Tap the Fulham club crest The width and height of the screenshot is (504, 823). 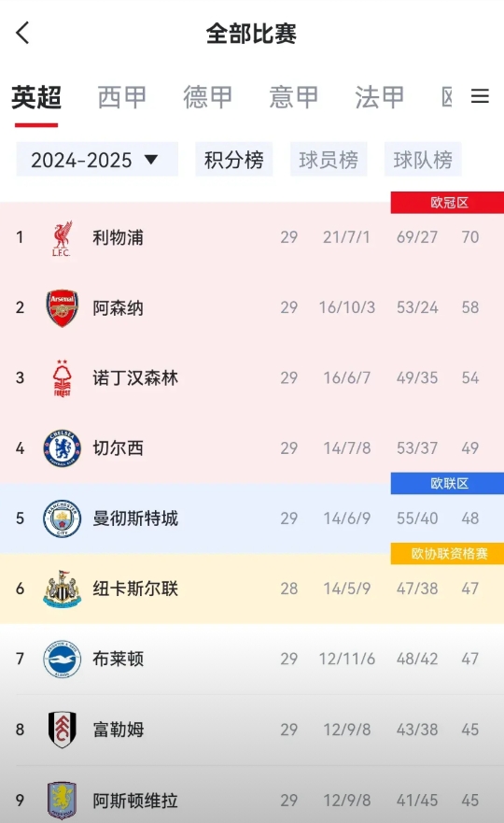click(62, 730)
